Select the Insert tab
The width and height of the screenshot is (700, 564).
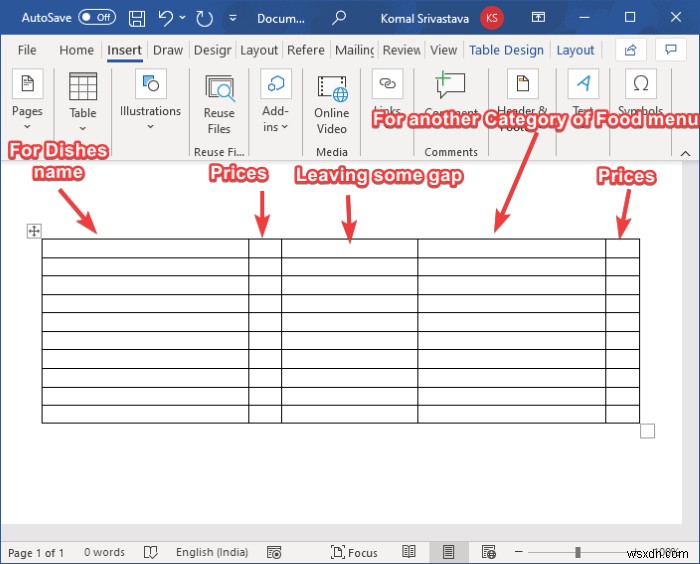coord(124,50)
